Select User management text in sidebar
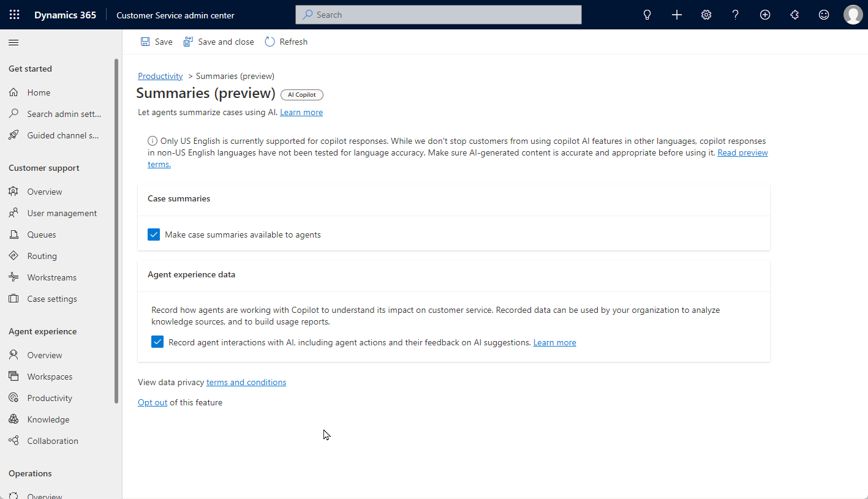The height and width of the screenshot is (499, 868). tap(62, 213)
